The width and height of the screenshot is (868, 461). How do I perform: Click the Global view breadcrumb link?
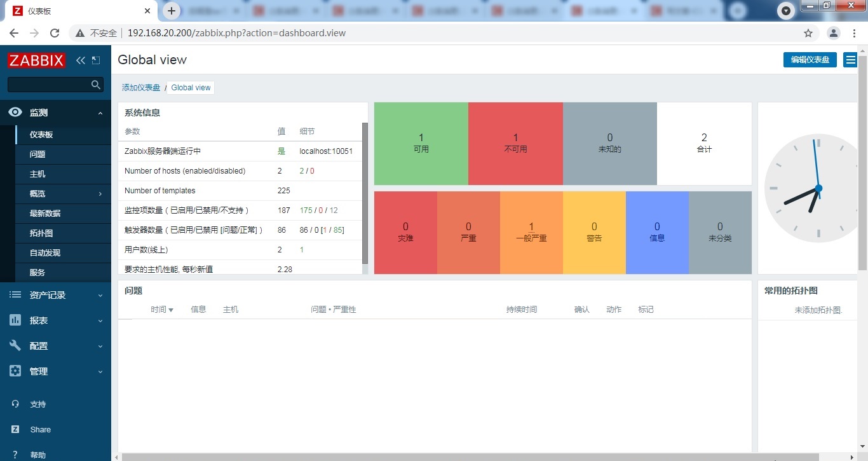point(191,88)
